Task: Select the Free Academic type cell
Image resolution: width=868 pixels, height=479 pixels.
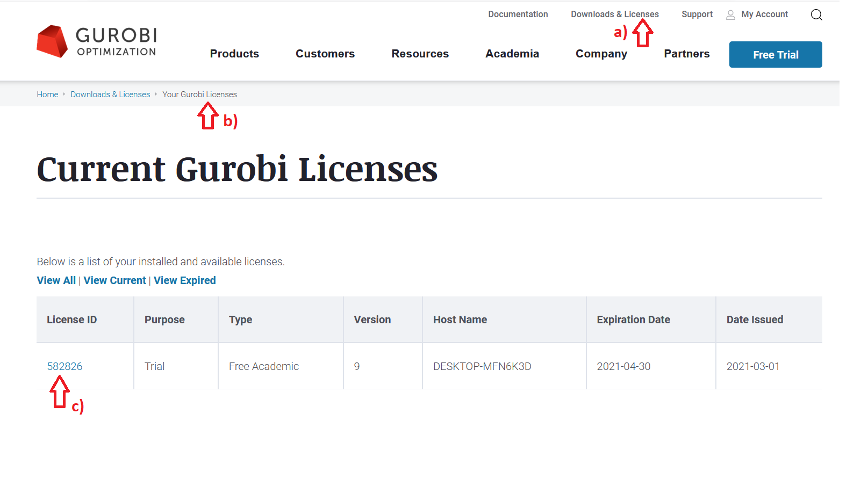Action: 281,366
